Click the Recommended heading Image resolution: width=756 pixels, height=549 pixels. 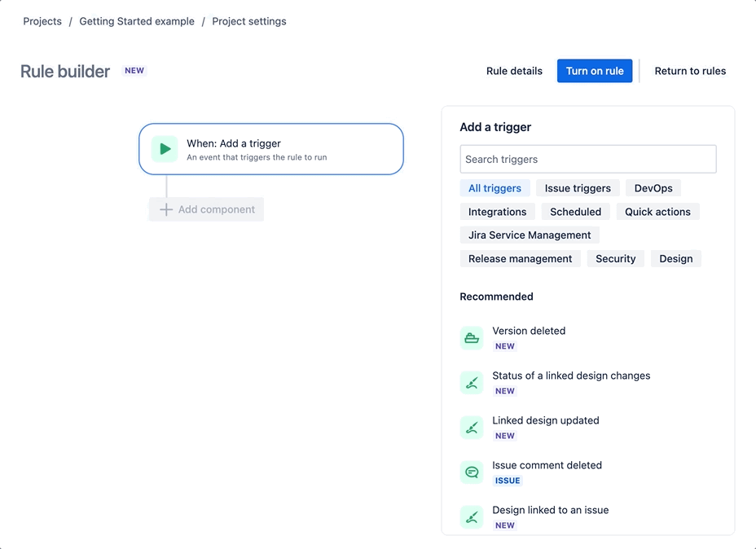coord(496,296)
